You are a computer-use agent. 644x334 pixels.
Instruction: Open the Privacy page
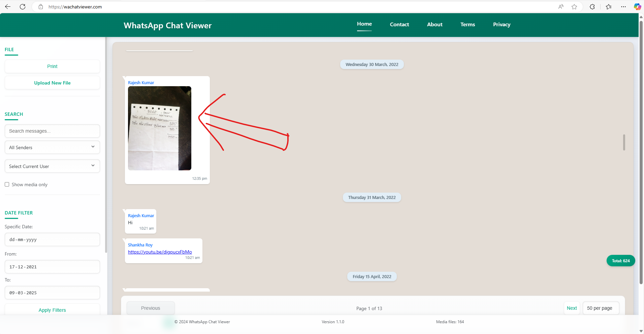(x=502, y=24)
